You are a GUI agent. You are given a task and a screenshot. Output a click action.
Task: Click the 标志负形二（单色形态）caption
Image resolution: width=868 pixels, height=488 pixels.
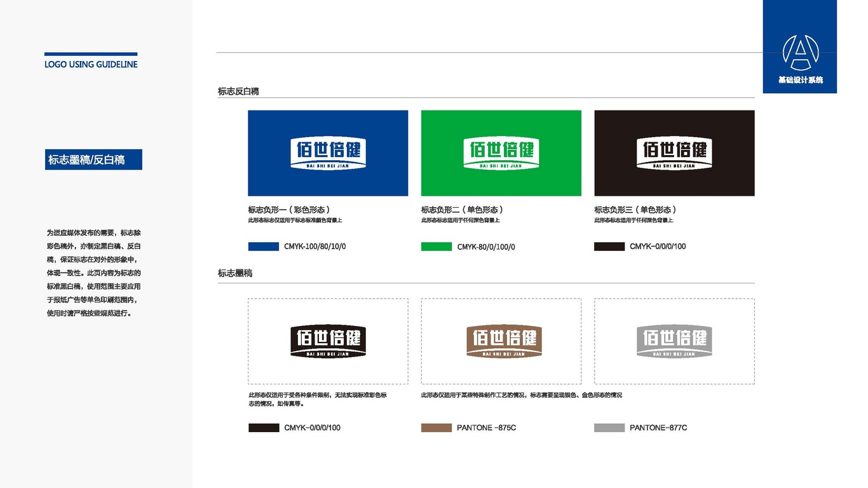[x=463, y=210]
